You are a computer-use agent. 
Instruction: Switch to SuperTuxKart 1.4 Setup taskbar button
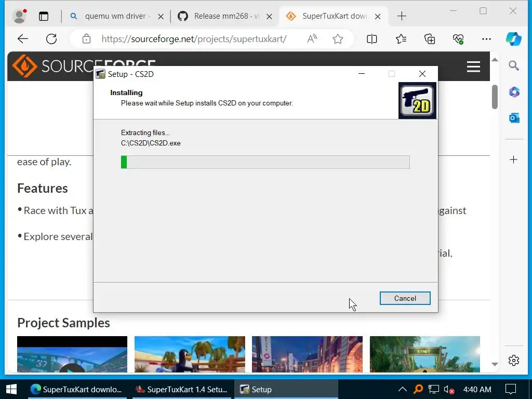(x=181, y=389)
